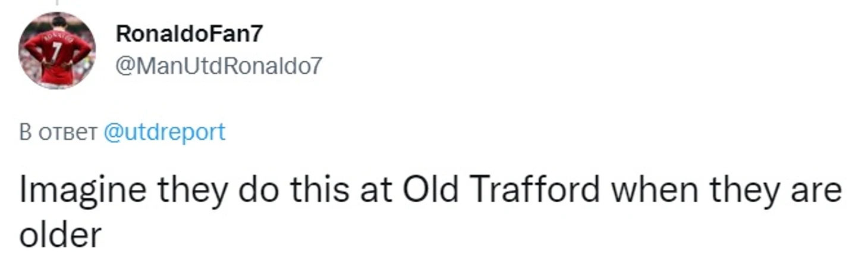Click the thread connector line above avatar
Screen dimensions: 868x257
57,3
